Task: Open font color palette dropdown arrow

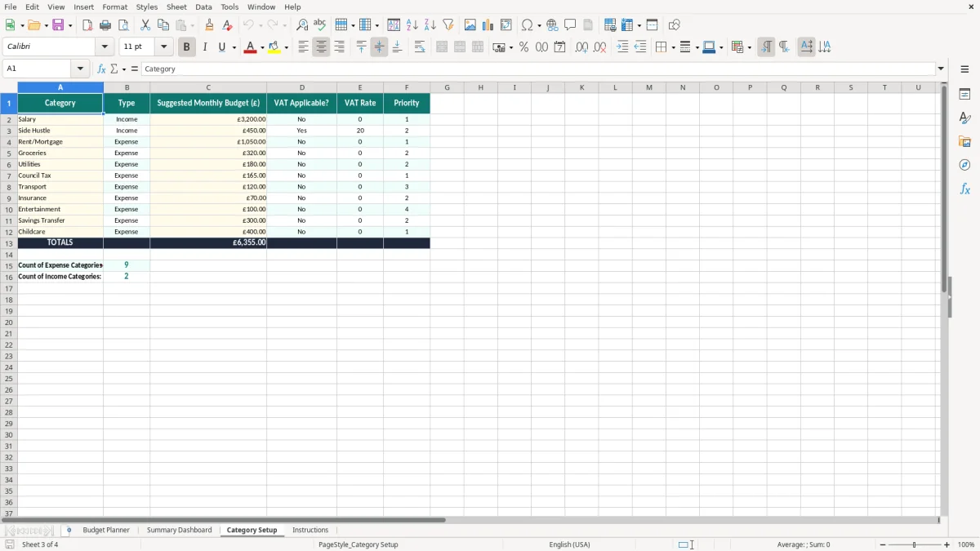Action: tap(261, 47)
